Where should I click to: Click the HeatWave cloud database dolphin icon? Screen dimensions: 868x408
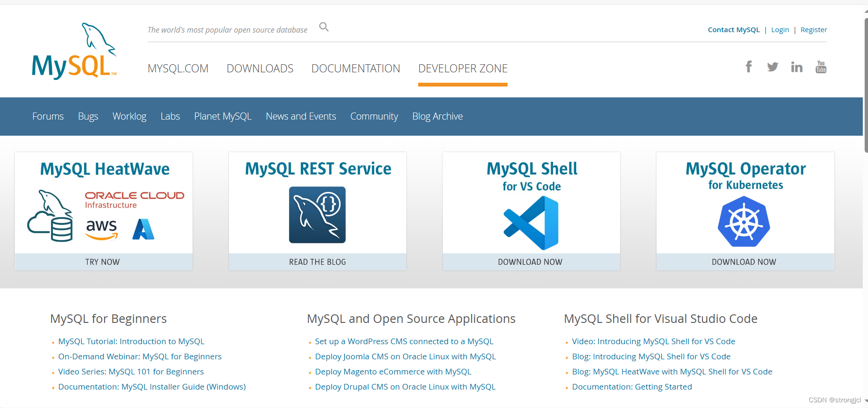click(50, 216)
